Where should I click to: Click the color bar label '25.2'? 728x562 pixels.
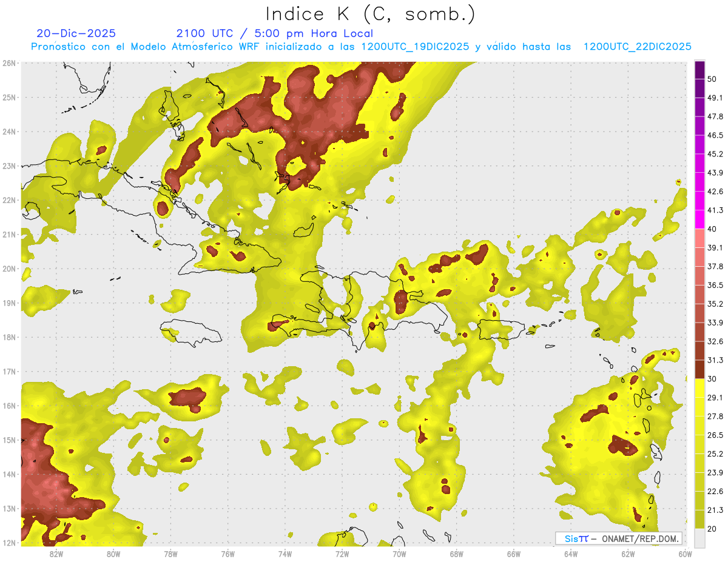tap(715, 454)
